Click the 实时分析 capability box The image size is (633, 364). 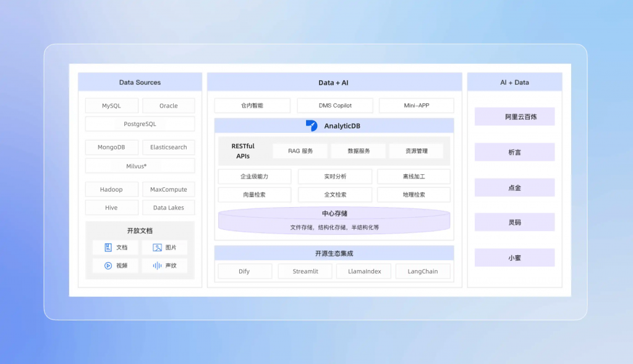[x=335, y=177]
